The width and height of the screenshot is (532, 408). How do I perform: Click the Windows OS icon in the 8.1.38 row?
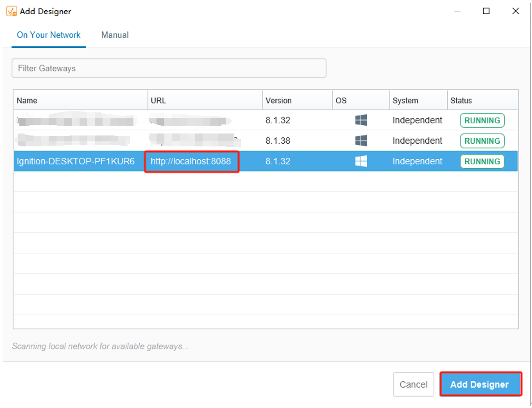click(361, 141)
